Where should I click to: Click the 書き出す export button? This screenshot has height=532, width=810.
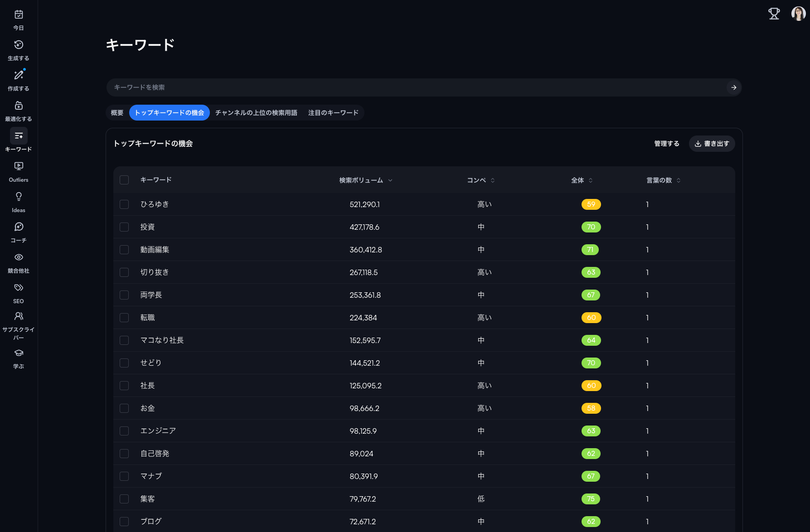[712, 144]
